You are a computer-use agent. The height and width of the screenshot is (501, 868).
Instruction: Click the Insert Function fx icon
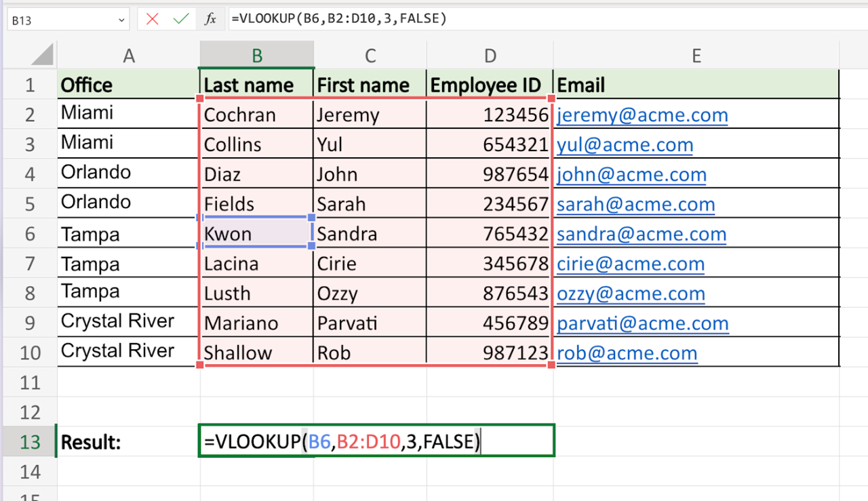209,18
